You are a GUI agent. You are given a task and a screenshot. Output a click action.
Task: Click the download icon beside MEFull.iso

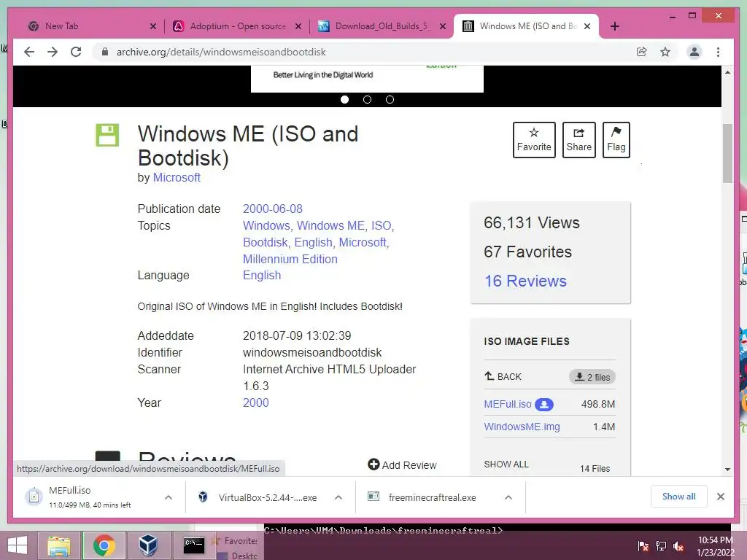coord(544,405)
